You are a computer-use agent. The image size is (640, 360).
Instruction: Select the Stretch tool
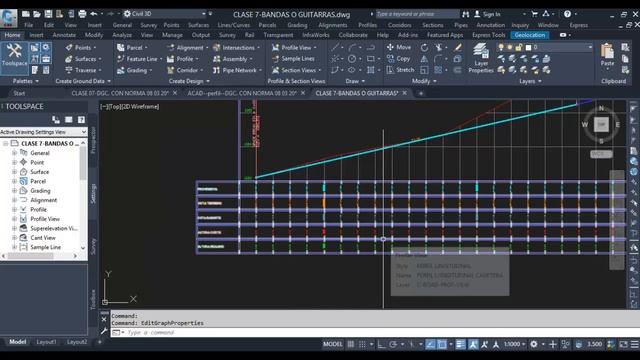click(400, 70)
